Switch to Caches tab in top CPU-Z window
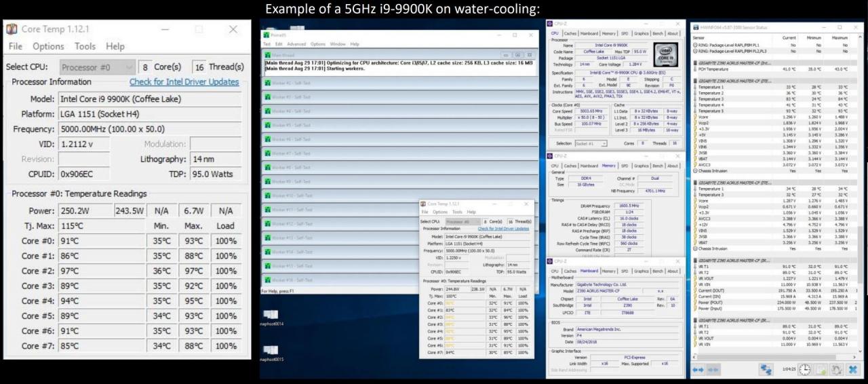The image size is (868, 384). (x=570, y=33)
